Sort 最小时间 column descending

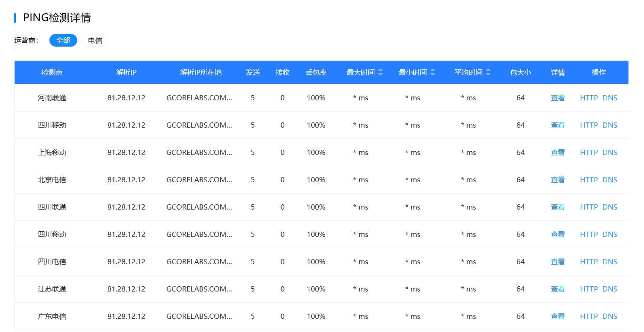pos(432,75)
